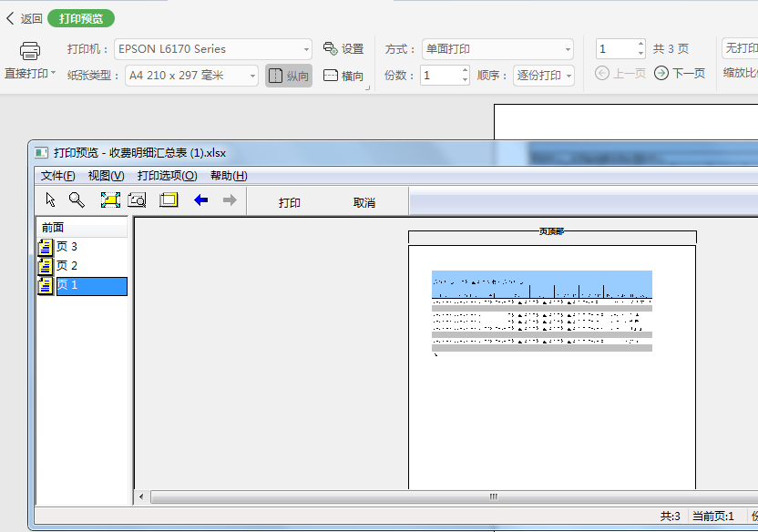
Task: Click the page number input field
Action: pos(617,49)
